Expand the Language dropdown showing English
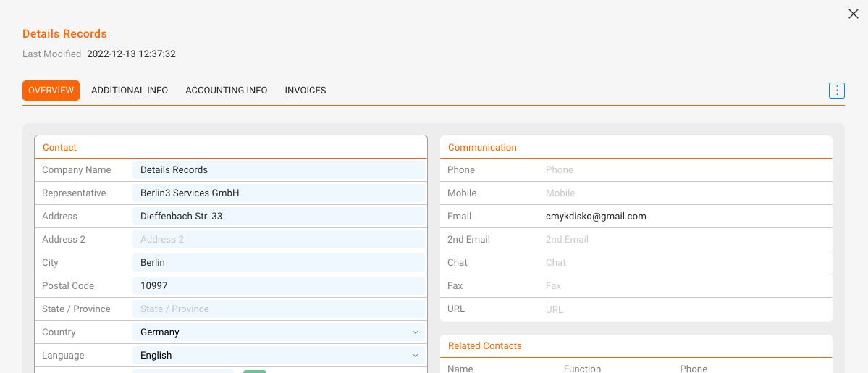 click(x=279, y=356)
